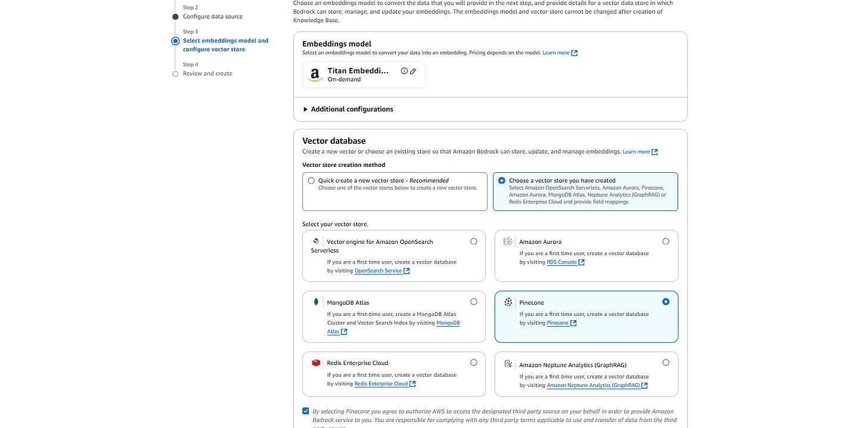Click the Pinecone logo icon
Image resolution: width=868 pixels, height=428 pixels.
pyautogui.click(x=508, y=302)
